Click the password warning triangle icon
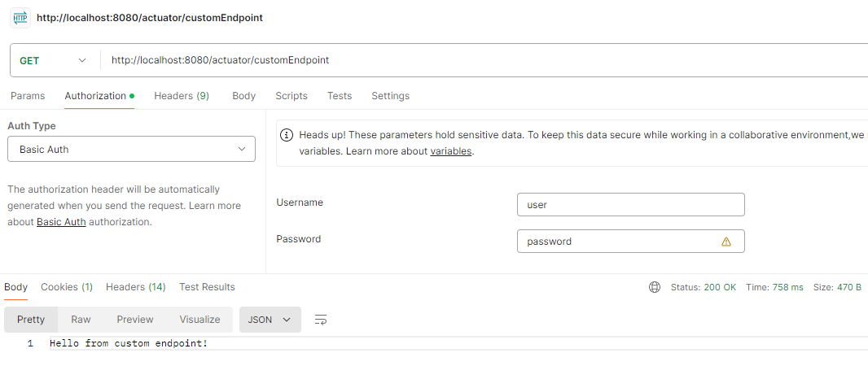868x392 pixels. (726, 242)
